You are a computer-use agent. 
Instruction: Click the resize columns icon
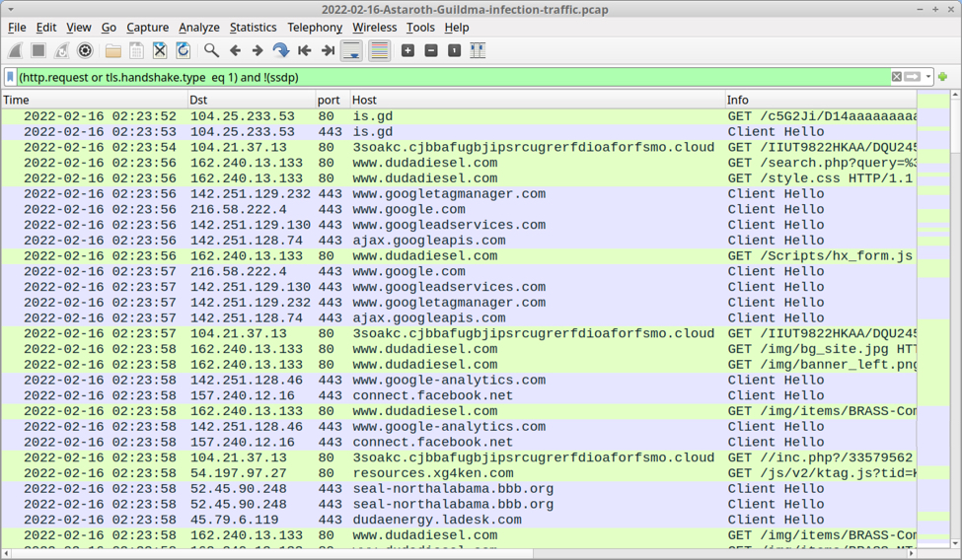click(478, 50)
